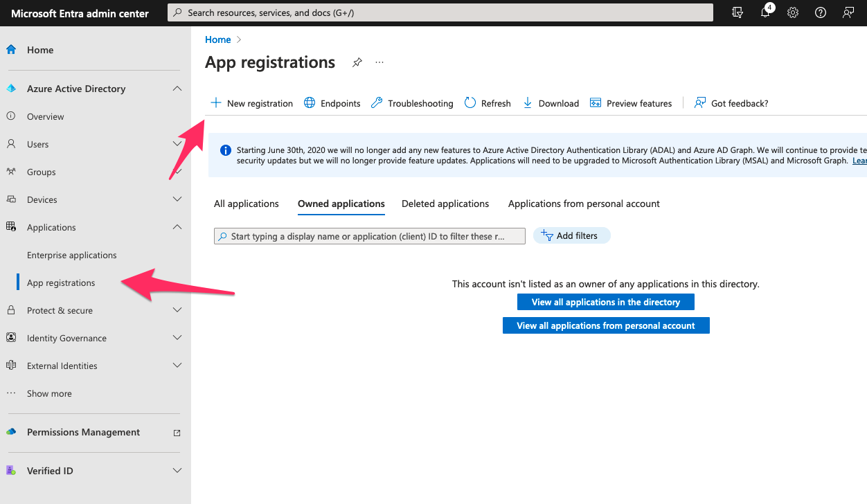
Task: Select Enterprise applications in the sidebar
Action: [x=72, y=255]
